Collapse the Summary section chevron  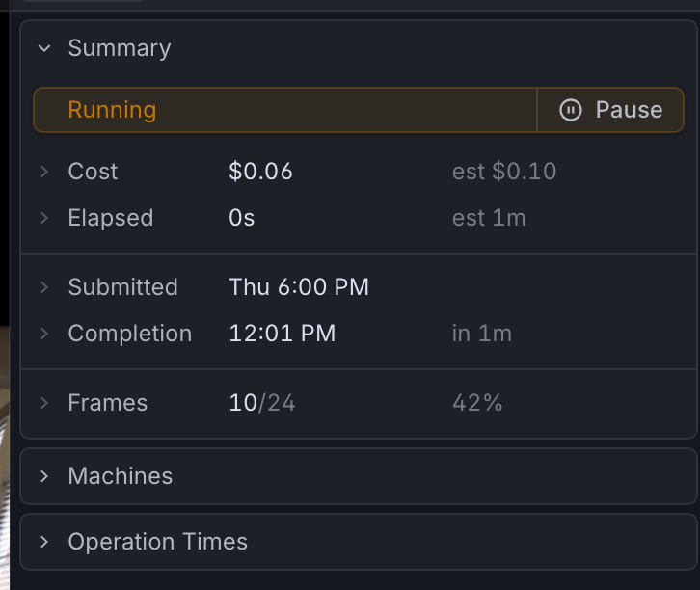point(44,48)
